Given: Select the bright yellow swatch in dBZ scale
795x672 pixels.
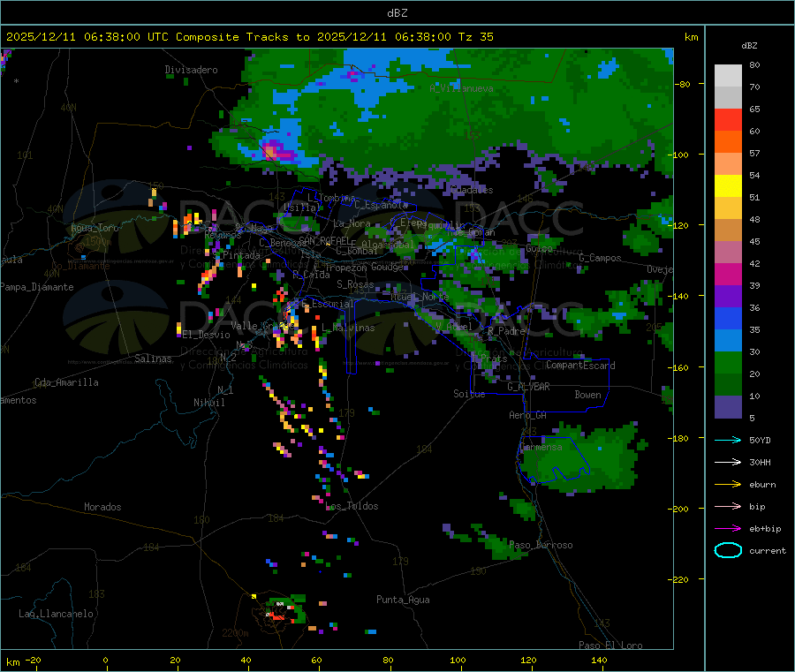Looking at the screenshot, I should 728,186.
